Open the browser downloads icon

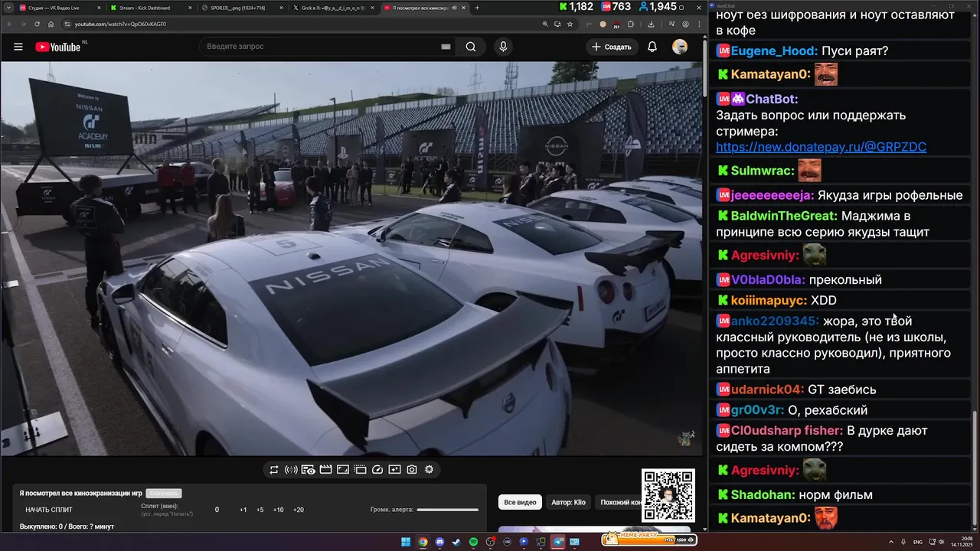pos(651,24)
